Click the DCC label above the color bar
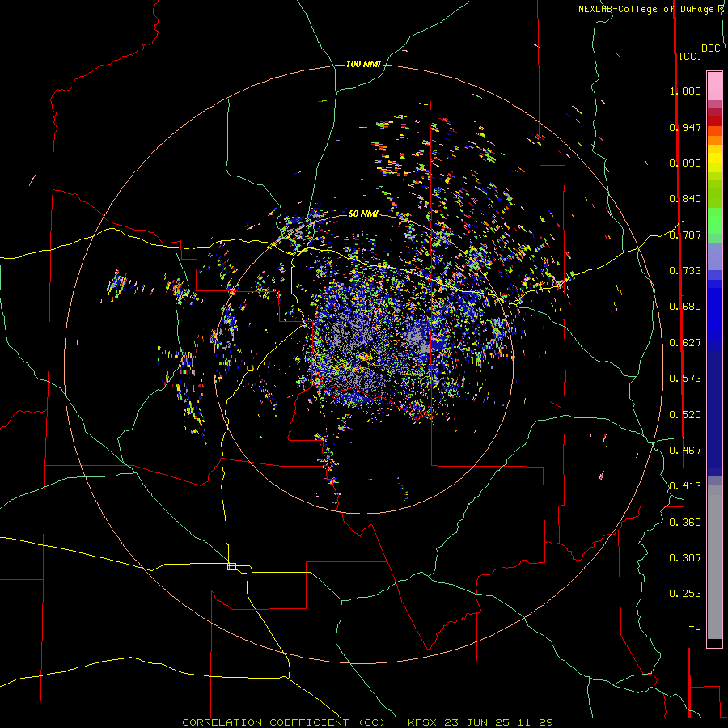This screenshot has height=728, width=728. pos(710,49)
